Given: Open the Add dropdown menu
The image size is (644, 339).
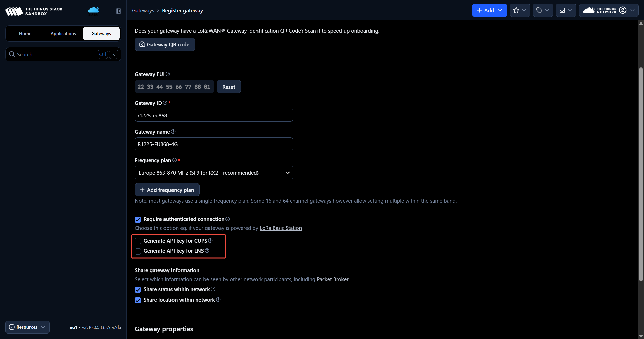Looking at the screenshot, I should pos(489,10).
